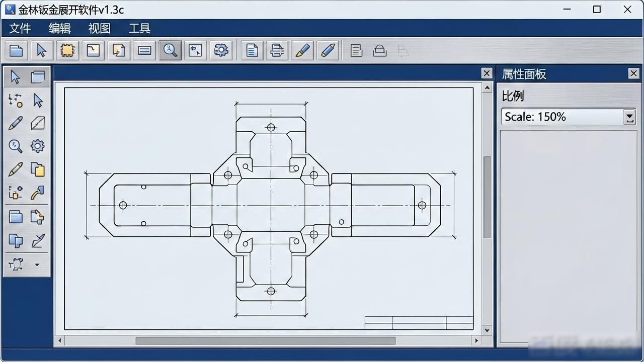This screenshot has width=644, height=362.
Task: Click the horizontal bar panel toolbar icon
Action: click(144, 50)
